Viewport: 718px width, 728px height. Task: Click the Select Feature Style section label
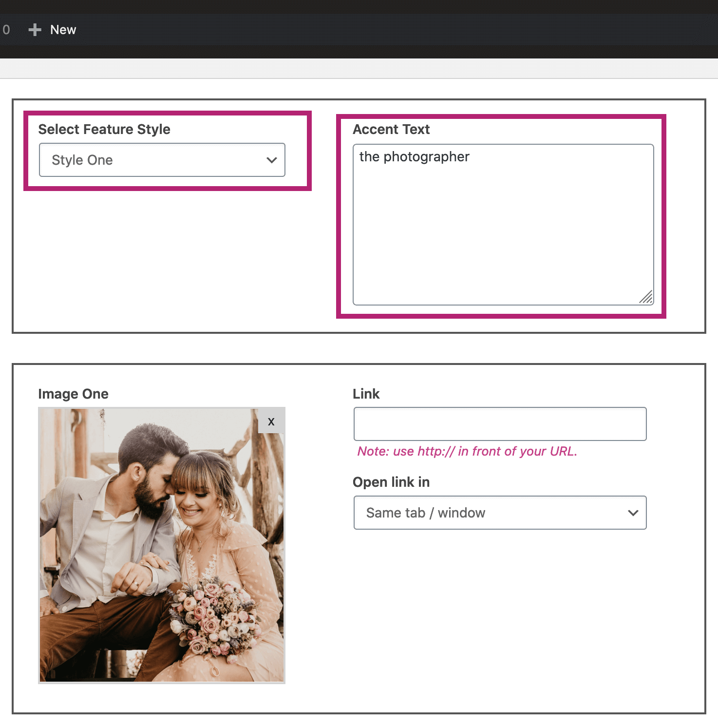click(x=104, y=129)
